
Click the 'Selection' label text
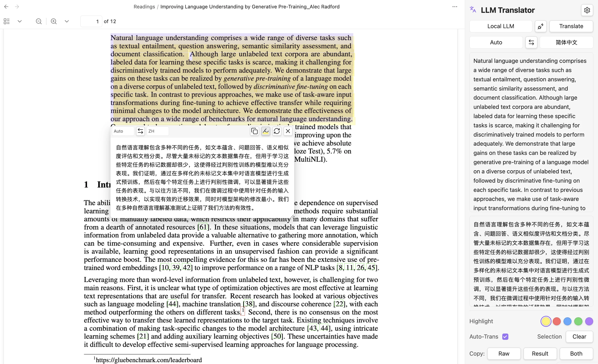point(549,337)
